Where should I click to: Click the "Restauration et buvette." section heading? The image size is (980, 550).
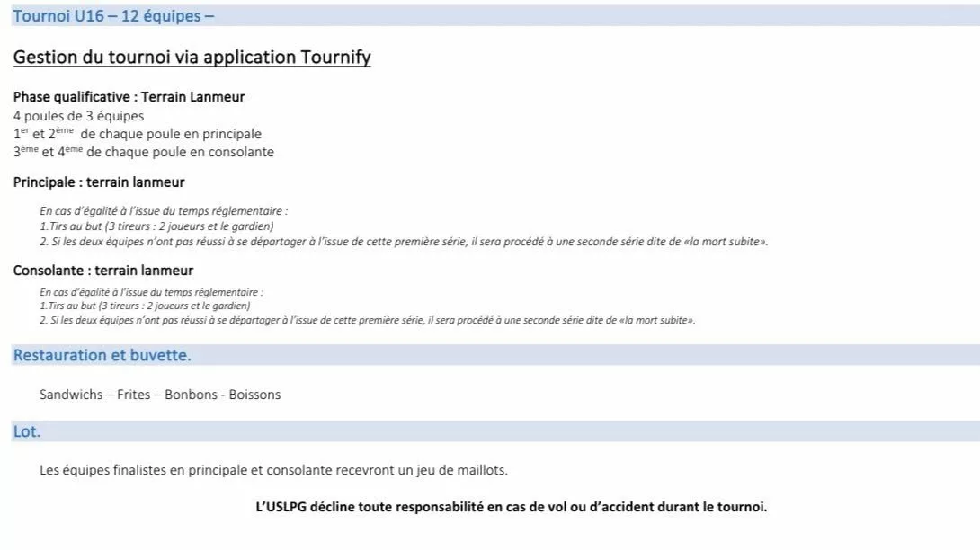[102, 355]
